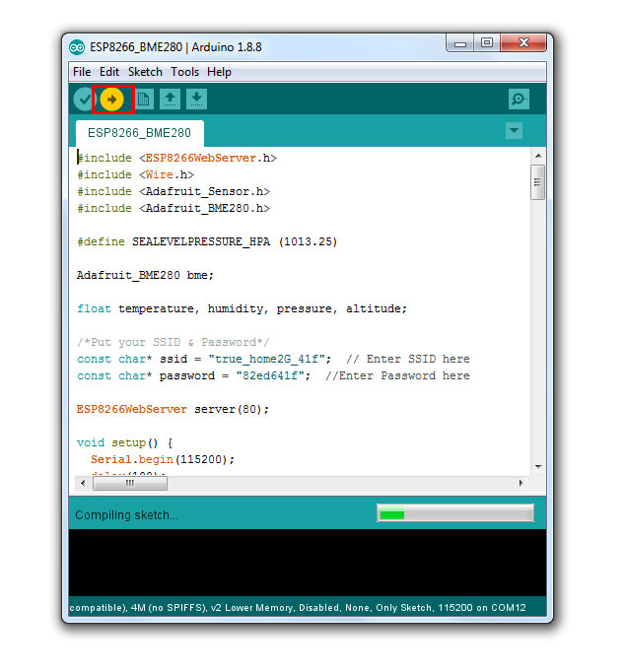Open the Edit menu

pos(109,72)
